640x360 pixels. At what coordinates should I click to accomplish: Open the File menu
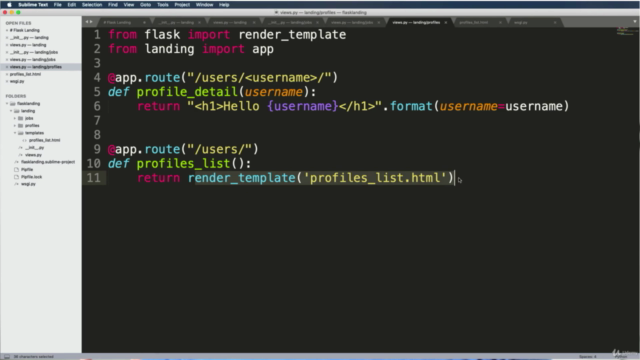pos(58,4)
